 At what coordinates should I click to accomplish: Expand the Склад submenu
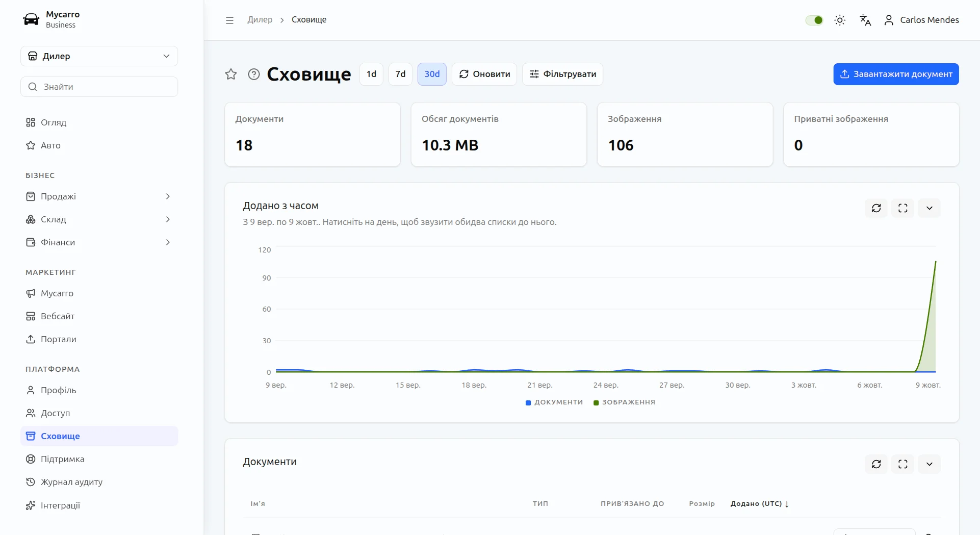(x=99, y=219)
